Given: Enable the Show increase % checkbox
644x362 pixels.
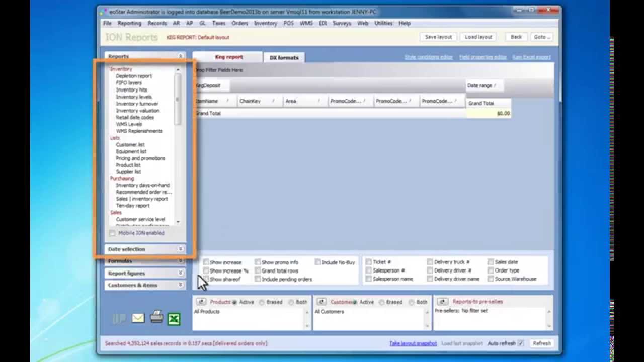Looking at the screenshot, I should point(206,270).
